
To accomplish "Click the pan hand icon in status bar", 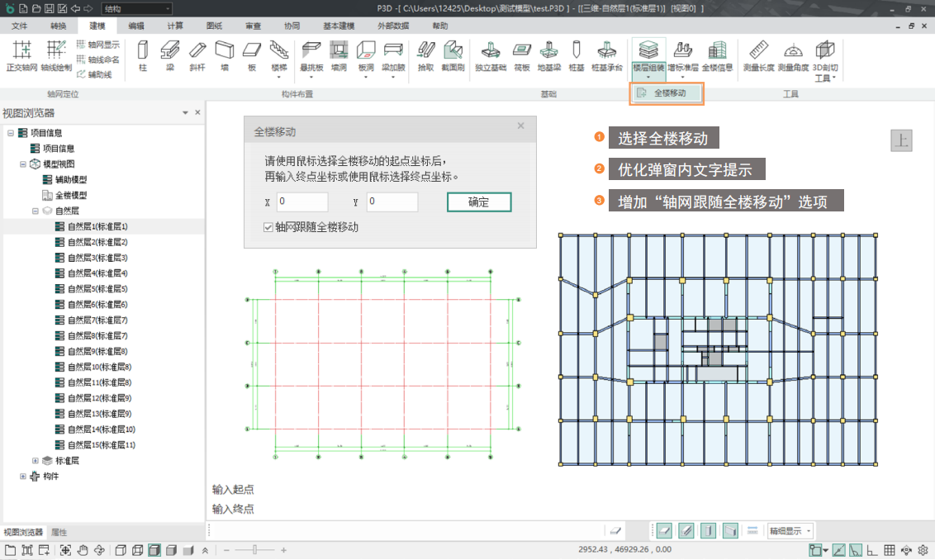I will click(x=82, y=550).
